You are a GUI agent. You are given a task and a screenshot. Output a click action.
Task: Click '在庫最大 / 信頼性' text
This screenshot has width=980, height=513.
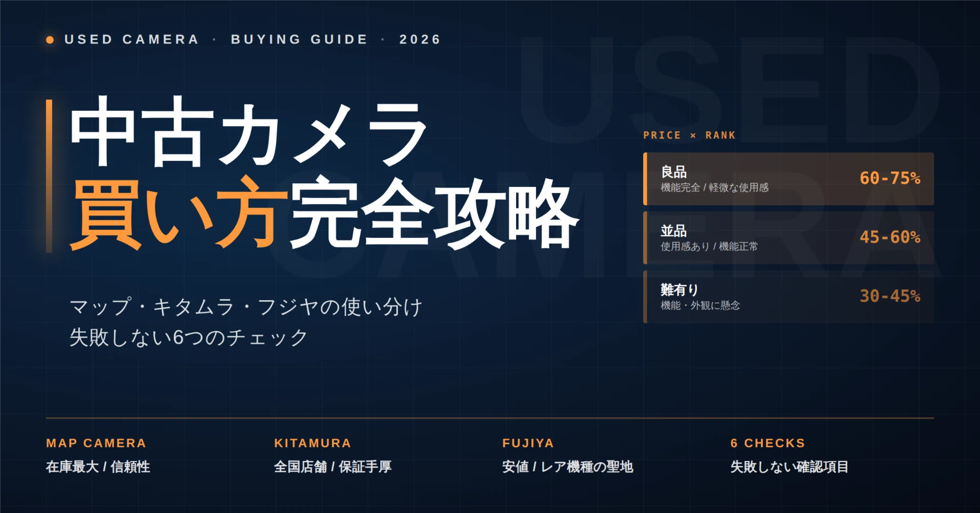point(98,467)
